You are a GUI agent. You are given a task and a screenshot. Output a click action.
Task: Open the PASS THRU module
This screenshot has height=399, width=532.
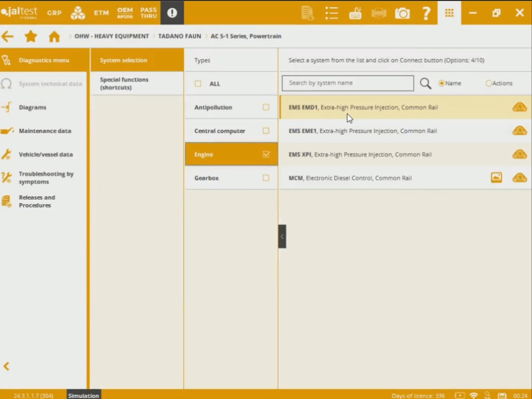point(148,13)
